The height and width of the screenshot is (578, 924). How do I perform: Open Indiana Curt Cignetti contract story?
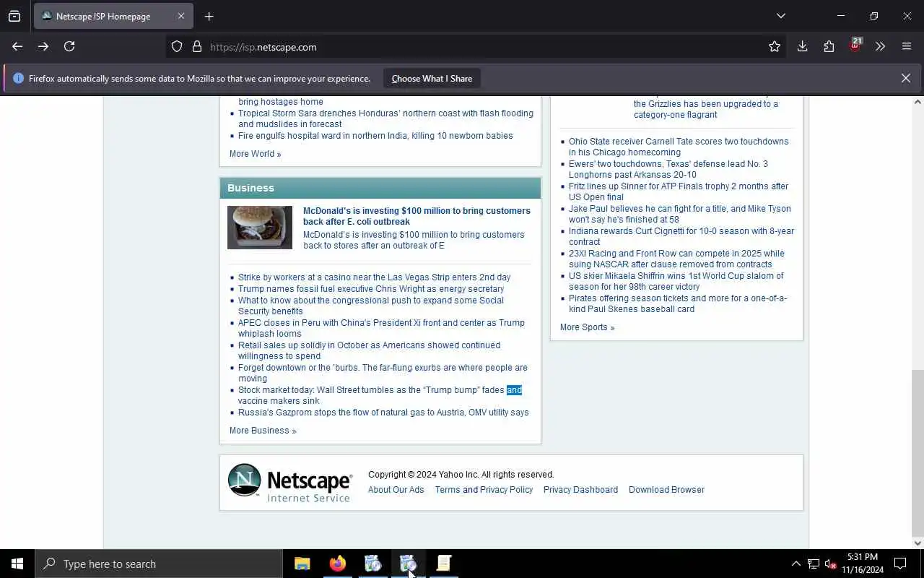click(681, 236)
